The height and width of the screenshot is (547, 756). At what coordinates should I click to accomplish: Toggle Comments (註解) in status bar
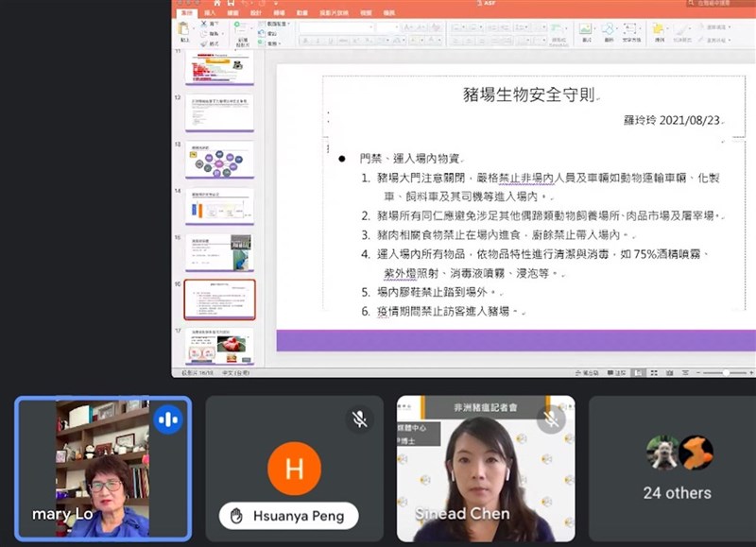pos(616,372)
